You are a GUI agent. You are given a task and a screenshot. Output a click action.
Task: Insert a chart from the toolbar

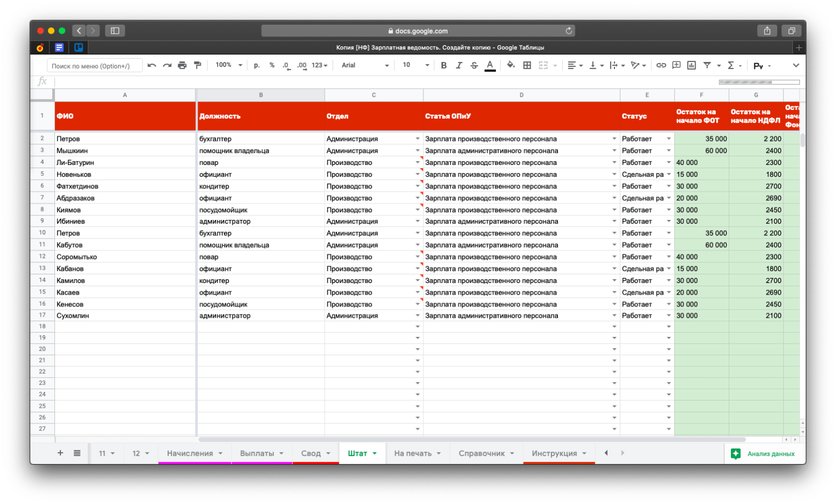tap(691, 65)
